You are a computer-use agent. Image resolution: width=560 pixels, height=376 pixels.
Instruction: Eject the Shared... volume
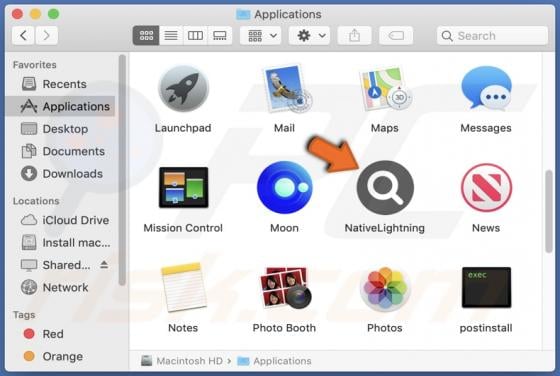pos(104,265)
